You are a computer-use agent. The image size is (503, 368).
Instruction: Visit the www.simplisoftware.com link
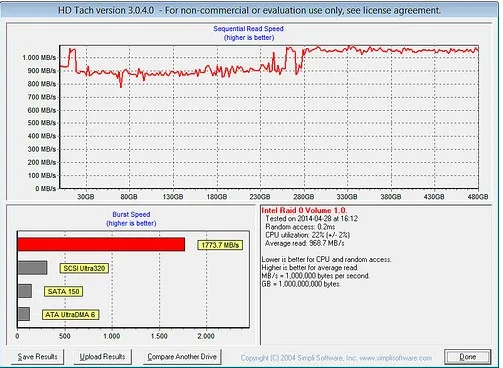click(396, 358)
